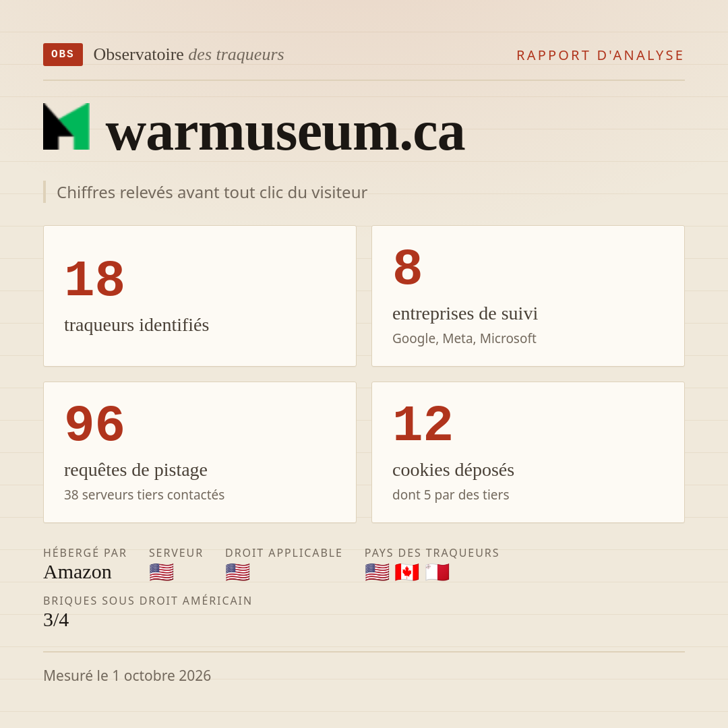Open the Observatoire des traqueurs title
This screenshot has width=728, height=728.
tap(189, 55)
